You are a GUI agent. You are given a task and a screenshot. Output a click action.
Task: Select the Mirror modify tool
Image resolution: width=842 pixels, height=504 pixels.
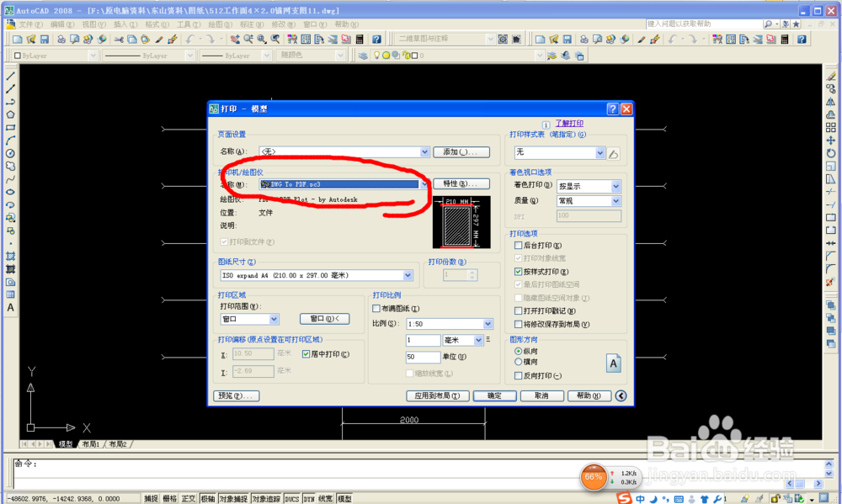(x=831, y=102)
